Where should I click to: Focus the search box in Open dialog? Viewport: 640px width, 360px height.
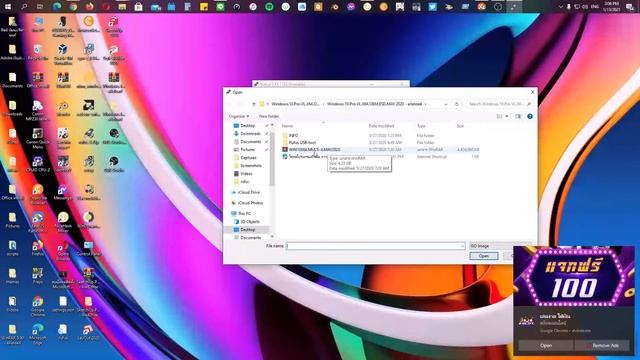[499, 104]
